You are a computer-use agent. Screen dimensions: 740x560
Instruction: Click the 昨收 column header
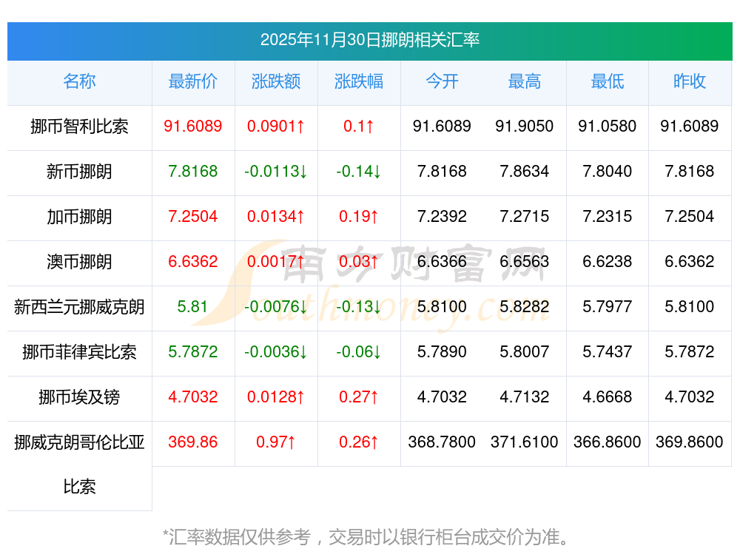tap(690, 81)
